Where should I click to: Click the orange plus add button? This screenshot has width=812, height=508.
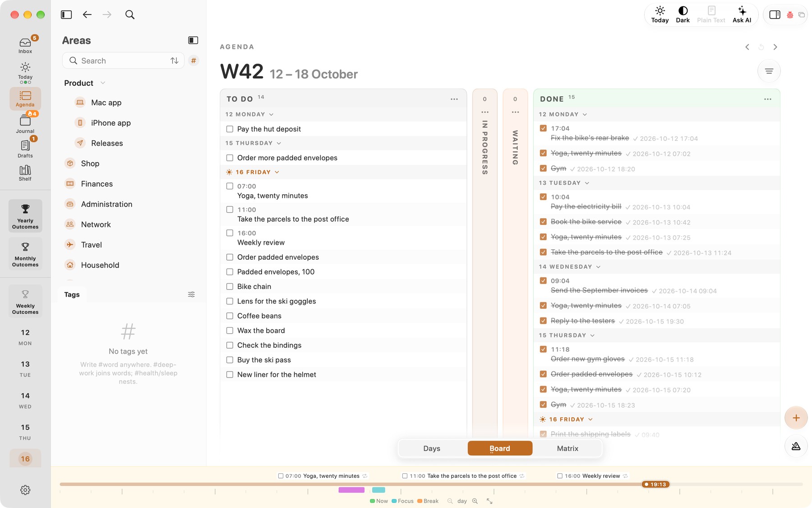tap(796, 418)
